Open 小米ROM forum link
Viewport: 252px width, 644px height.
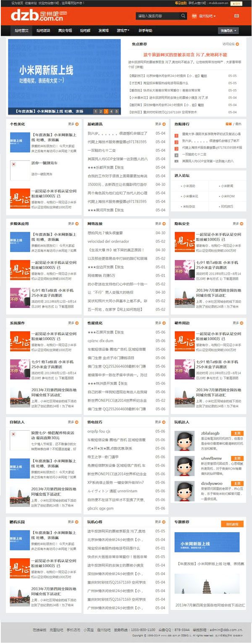point(228,196)
